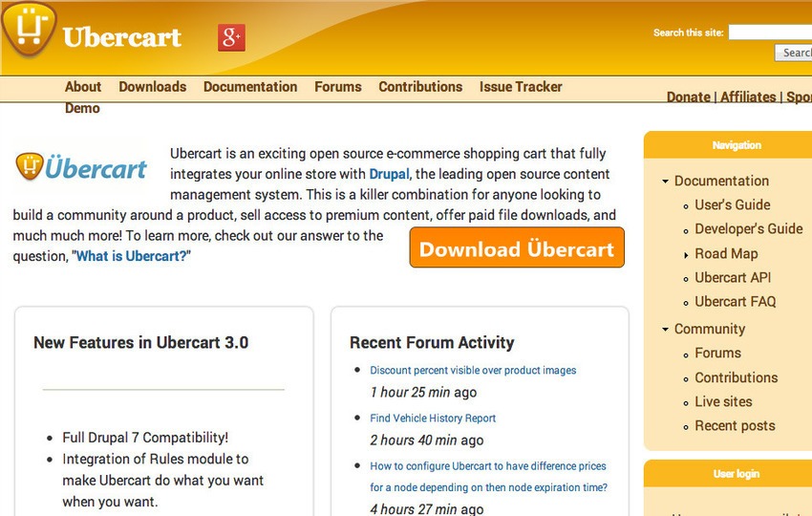Click 'New Features in Ubercart 3.0' heading
This screenshot has height=516, width=812.
pyautogui.click(x=140, y=342)
